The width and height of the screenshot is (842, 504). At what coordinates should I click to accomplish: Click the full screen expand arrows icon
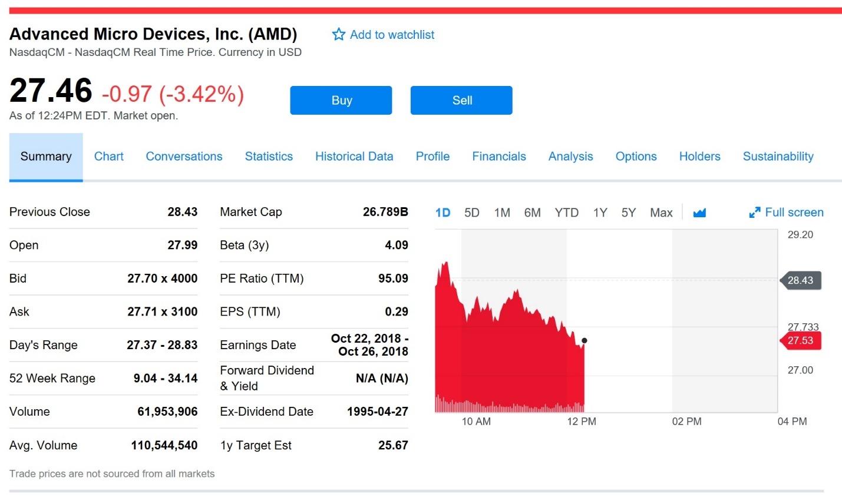tap(754, 213)
